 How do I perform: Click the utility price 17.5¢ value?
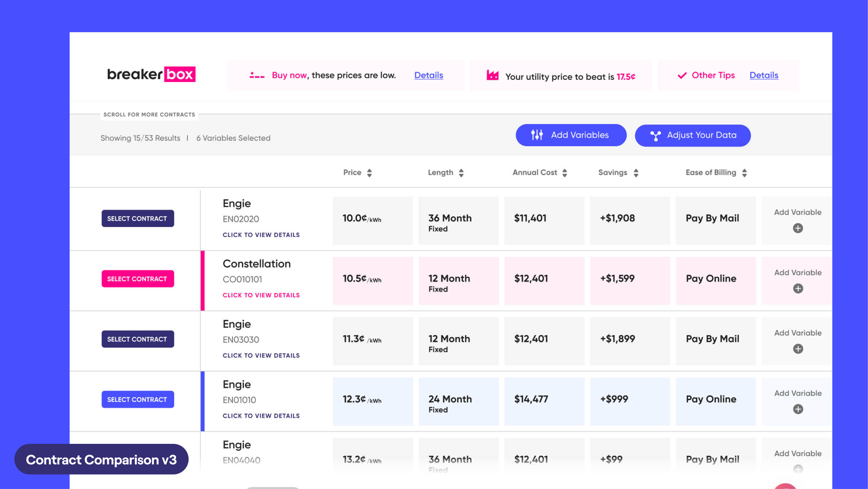pyautogui.click(x=626, y=77)
